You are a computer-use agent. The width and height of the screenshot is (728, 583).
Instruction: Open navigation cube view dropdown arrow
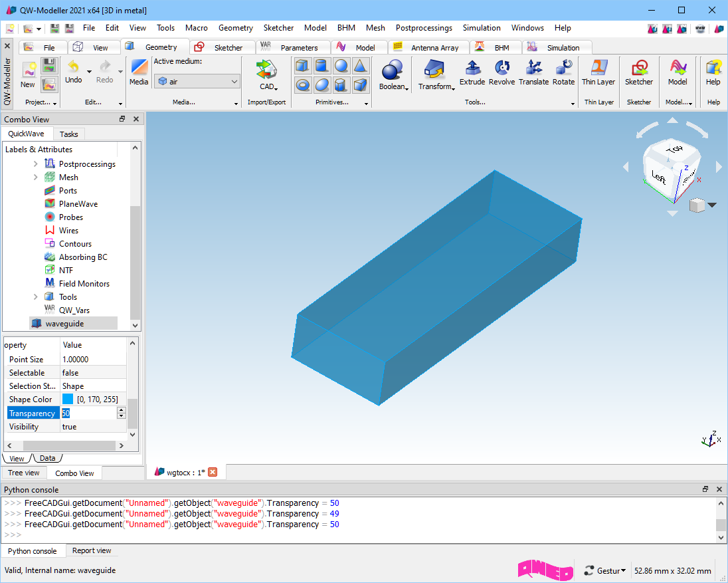tap(712, 205)
